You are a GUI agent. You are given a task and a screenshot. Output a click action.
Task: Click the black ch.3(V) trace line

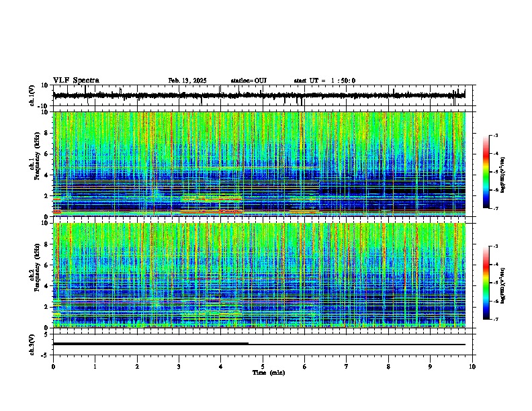point(259,344)
